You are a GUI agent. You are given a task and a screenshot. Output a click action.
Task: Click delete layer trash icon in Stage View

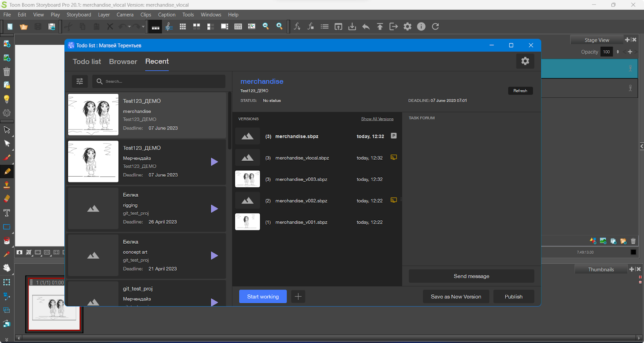click(x=633, y=241)
